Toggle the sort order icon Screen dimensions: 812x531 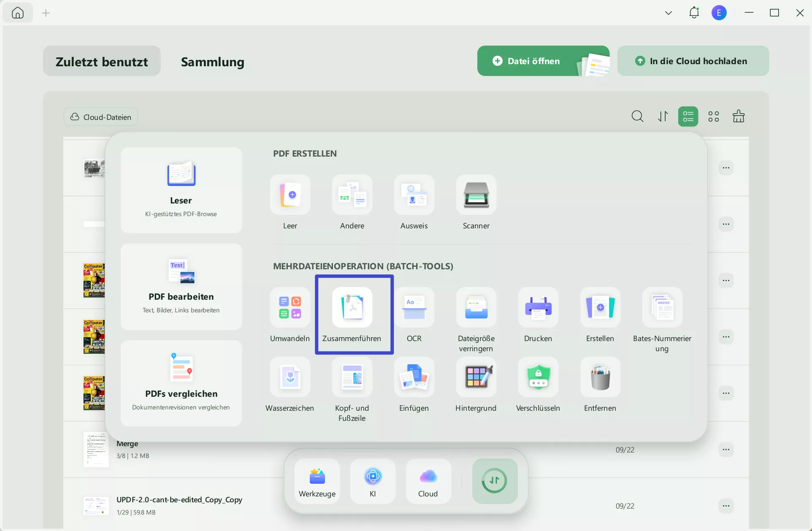point(663,116)
